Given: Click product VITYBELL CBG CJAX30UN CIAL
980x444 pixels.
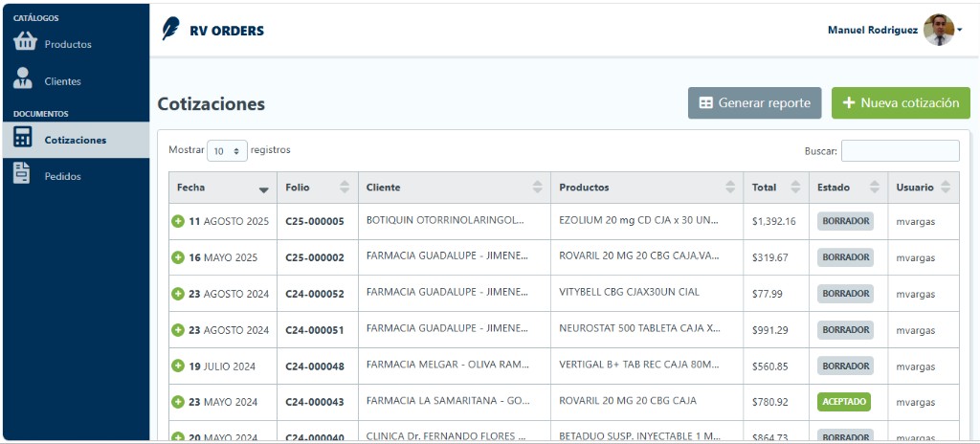Looking at the screenshot, I should (x=629, y=292).
